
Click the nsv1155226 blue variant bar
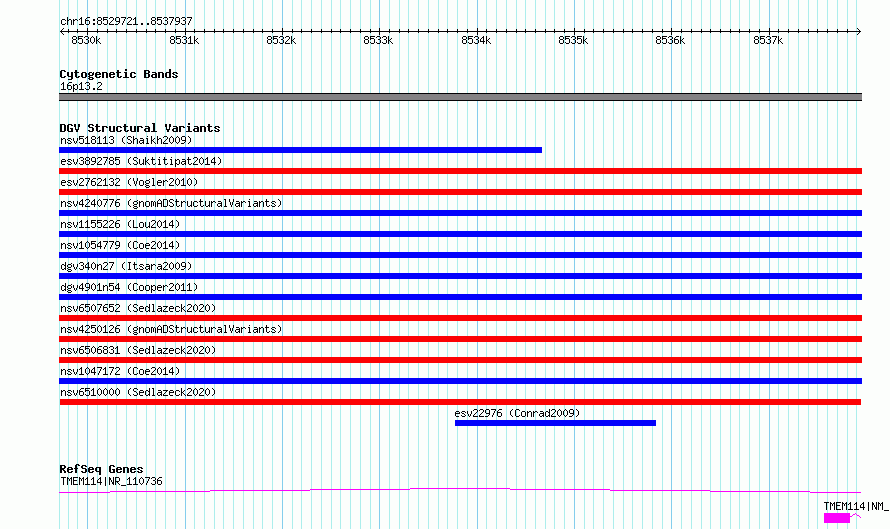click(460, 234)
